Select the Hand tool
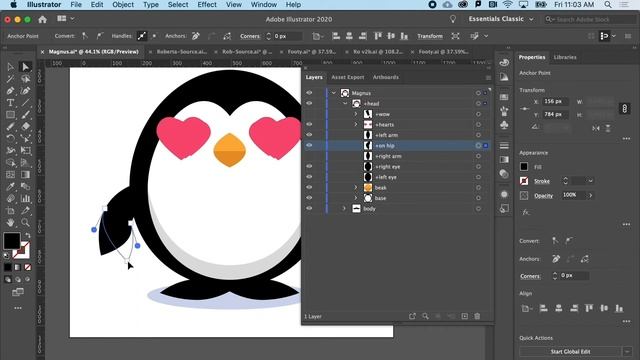This screenshot has width=640, height=360. [11, 223]
